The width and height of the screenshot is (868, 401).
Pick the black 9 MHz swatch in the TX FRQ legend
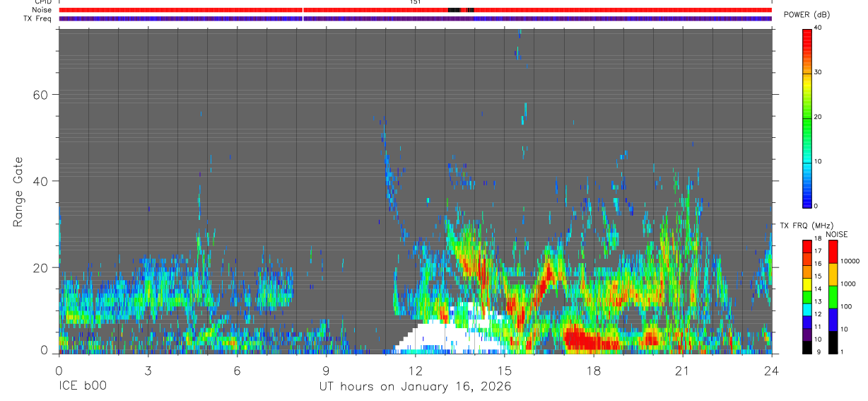coord(807,347)
